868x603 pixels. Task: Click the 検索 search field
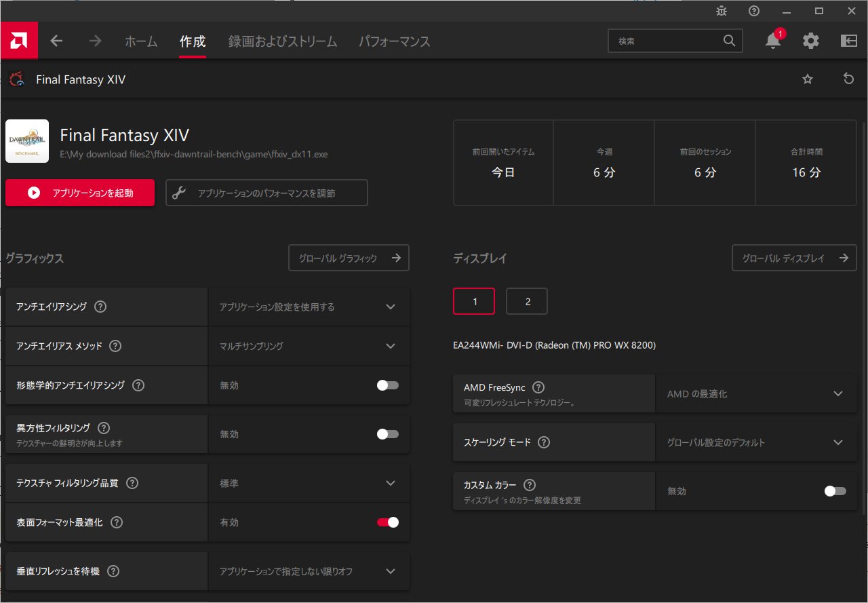tap(675, 41)
